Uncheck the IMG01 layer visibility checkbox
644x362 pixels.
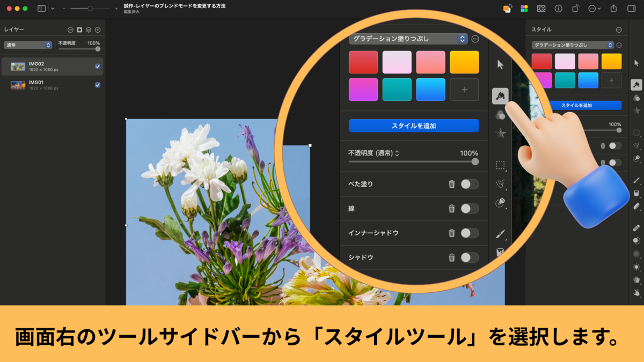(x=98, y=85)
